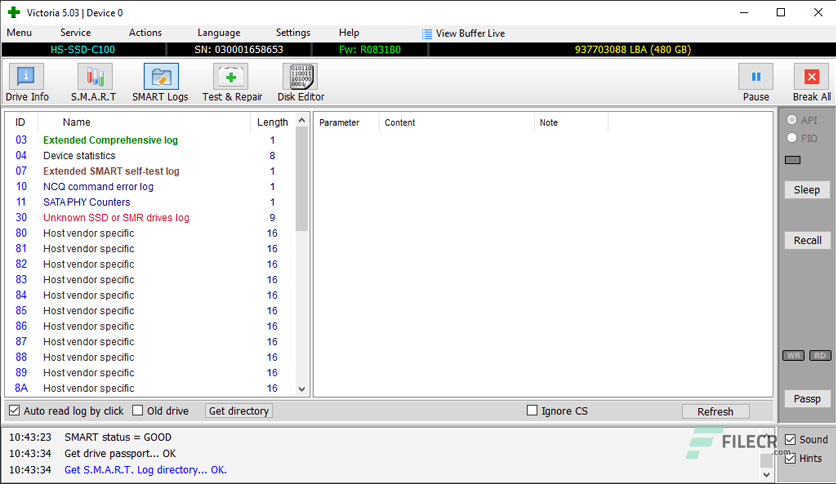Click the Pause icon button
Viewport: 836px width, 484px height.
tap(755, 77)
